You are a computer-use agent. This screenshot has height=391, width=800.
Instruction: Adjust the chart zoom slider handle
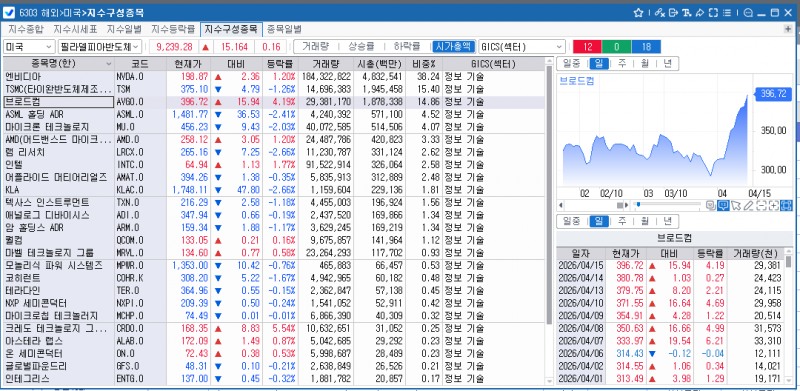[x=638, y=205]
